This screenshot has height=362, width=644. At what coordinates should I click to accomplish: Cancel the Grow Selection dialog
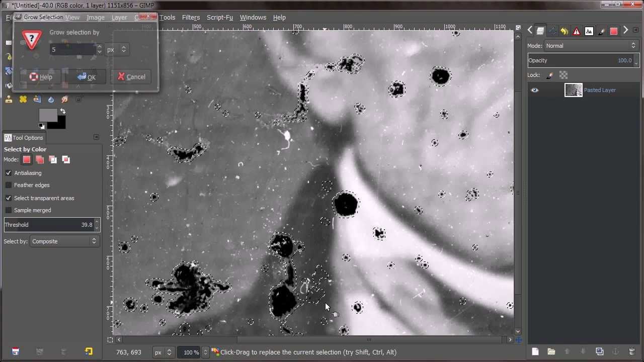click(131, 77)
